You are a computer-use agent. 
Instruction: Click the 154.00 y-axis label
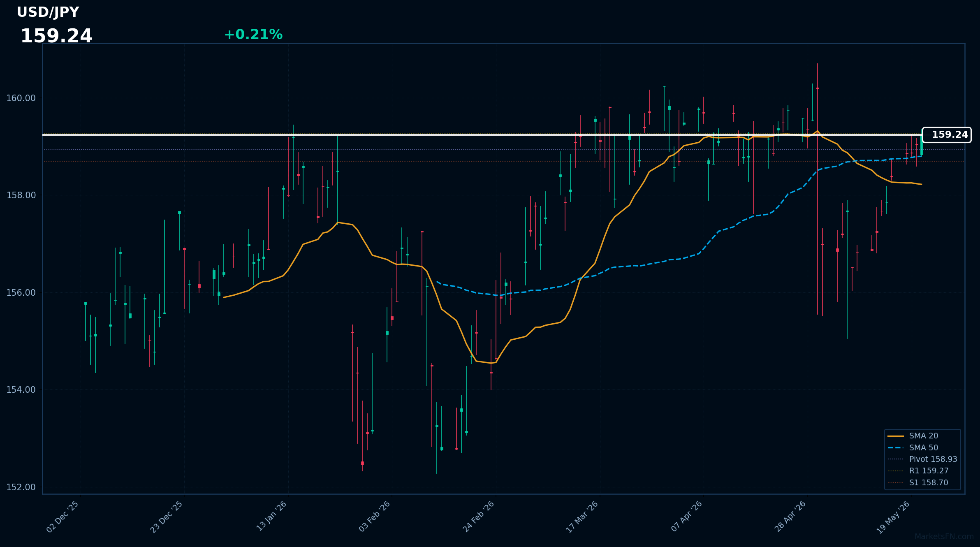coord(21,390)
